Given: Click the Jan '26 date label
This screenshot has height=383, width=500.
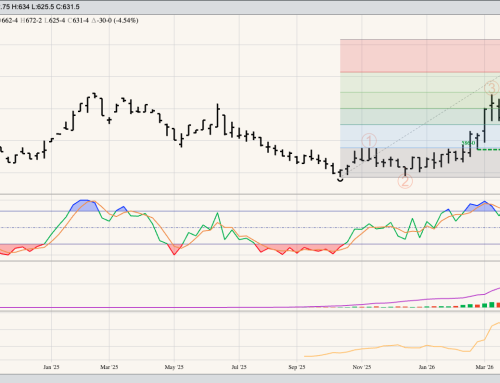Looking at the screenshot, I should click(427, 367).
